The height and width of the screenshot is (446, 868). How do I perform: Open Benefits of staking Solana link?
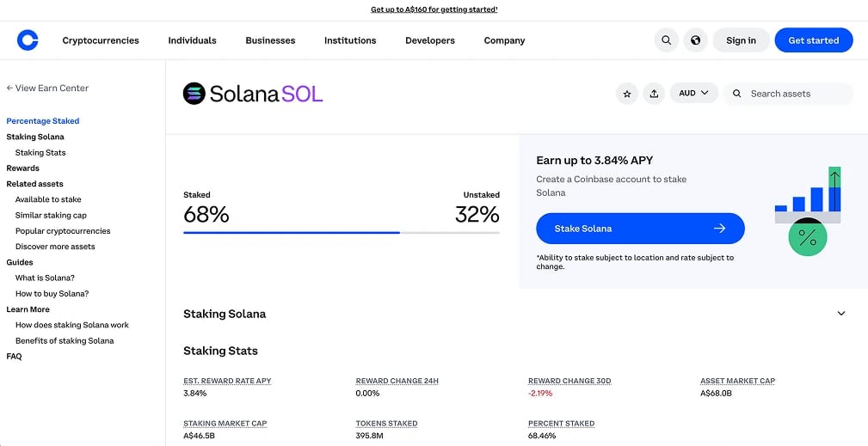(x=65, y=341)
